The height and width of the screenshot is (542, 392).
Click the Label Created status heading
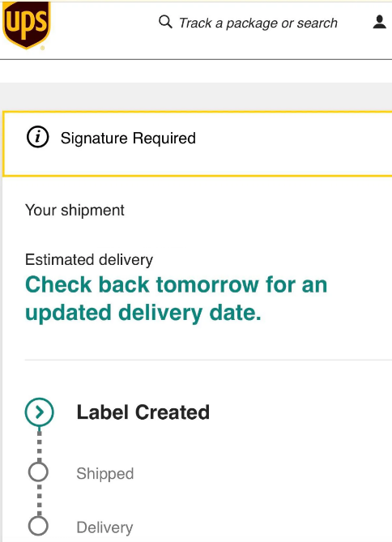point(143,412)
